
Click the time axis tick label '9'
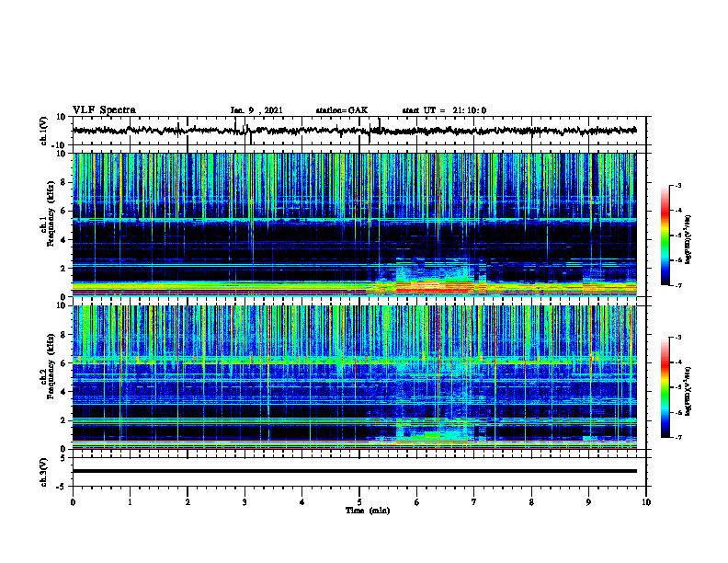588,502
